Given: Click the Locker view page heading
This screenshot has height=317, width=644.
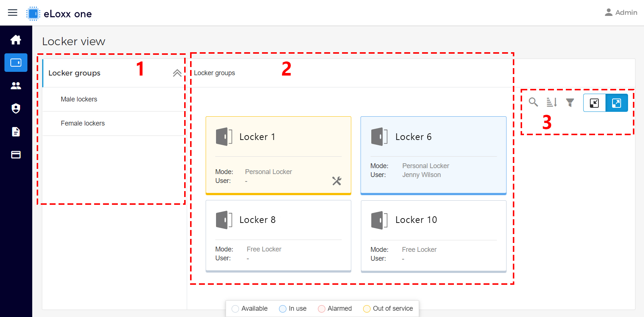Looking at the screenshot, I should [74, 41].
